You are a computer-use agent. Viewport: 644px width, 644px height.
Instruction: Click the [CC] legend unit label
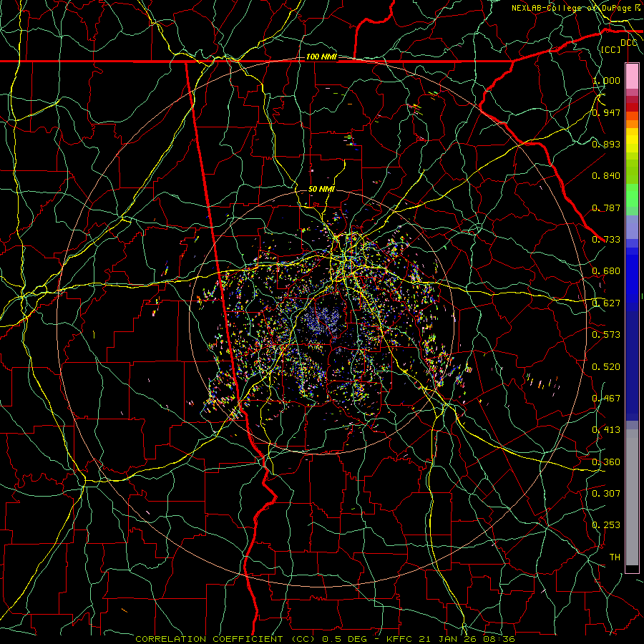(x=611, y=50)
